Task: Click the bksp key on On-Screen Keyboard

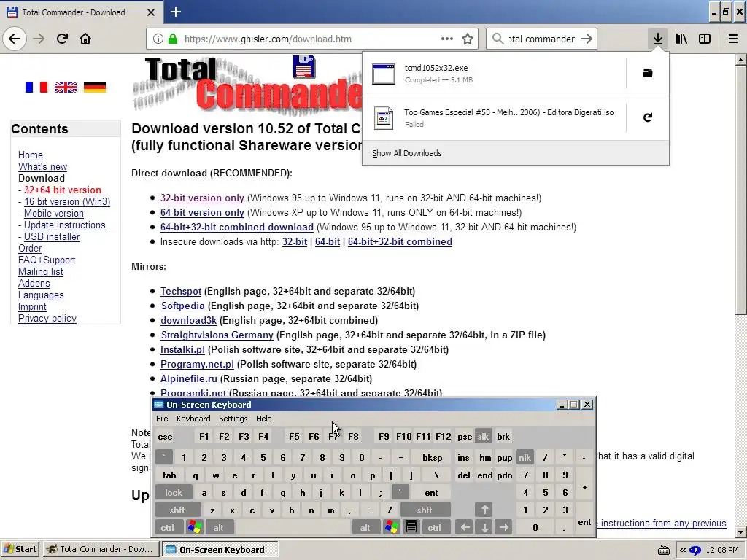Action: [432, 458]
